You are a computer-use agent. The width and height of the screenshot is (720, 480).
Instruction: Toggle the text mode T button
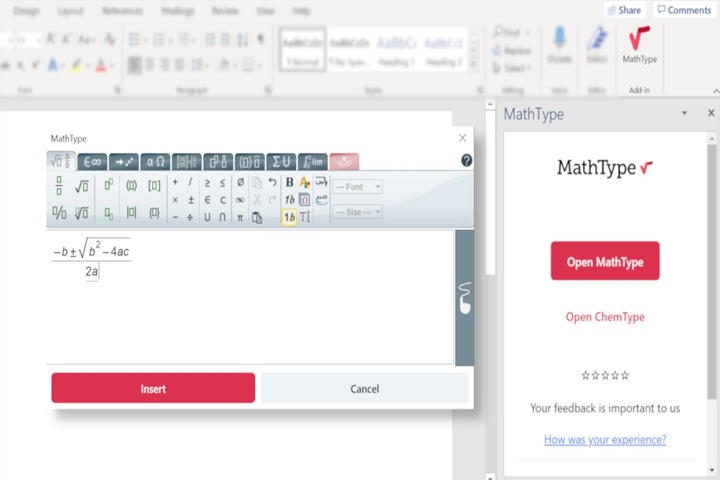[x=305, y=217]
